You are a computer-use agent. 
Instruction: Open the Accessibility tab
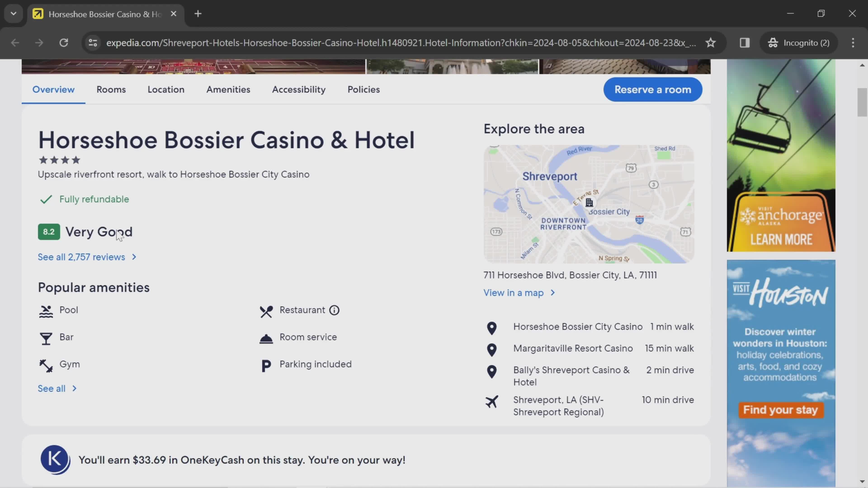(x=299, y=90)
